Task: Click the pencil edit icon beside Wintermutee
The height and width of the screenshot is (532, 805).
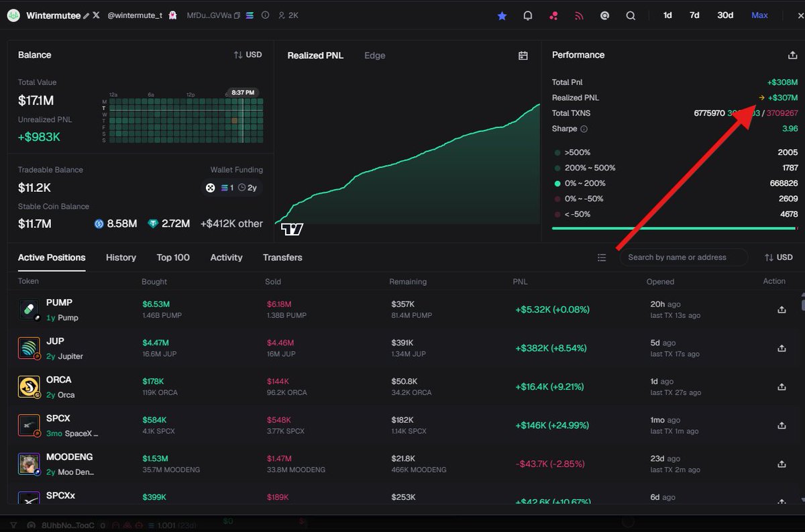Action: 86,15
